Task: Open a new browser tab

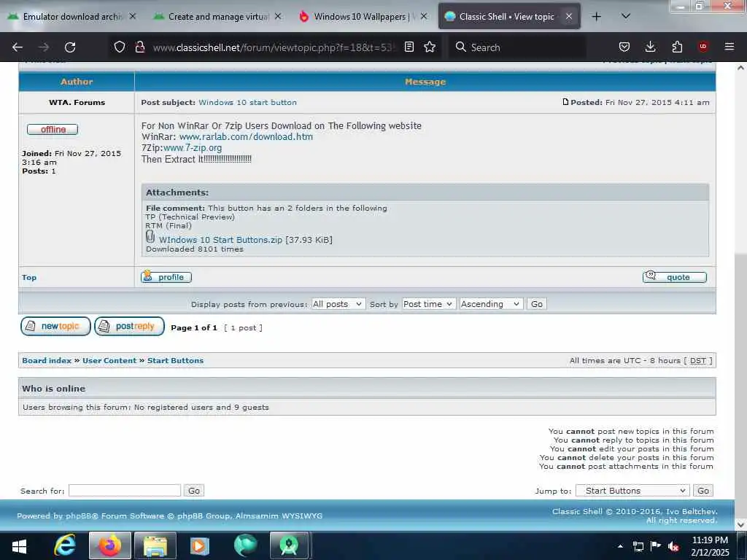Action: click(x=596, y=17)
